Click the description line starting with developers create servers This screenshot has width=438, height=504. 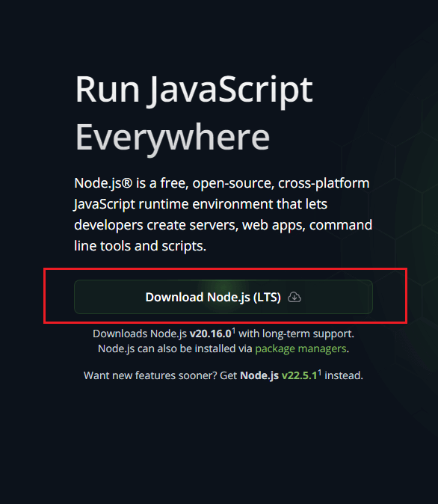coord(223,225)
